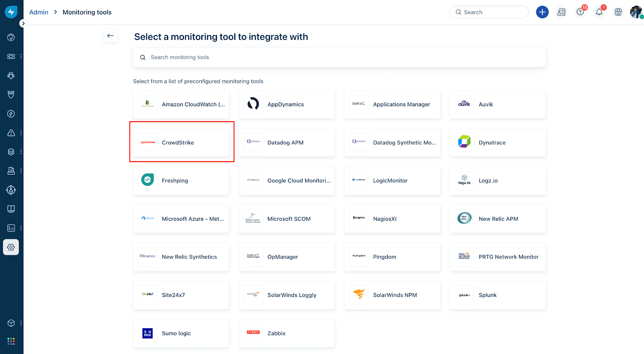Viewport: 644px width, 354px height.
Task: Click the New Relic APM logo
Action: 464,219
